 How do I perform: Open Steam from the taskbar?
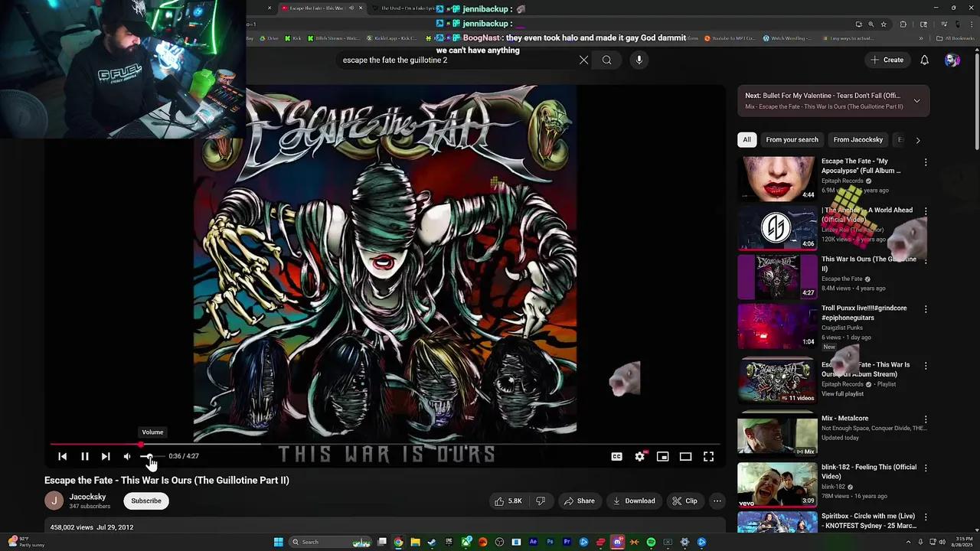(432, 542)
